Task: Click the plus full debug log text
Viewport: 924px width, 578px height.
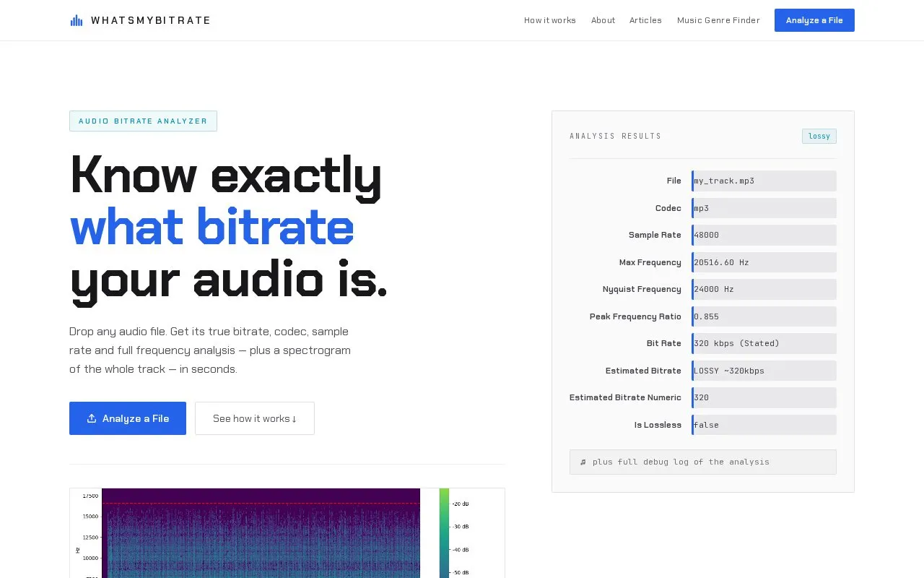Action: pos(681,462)
